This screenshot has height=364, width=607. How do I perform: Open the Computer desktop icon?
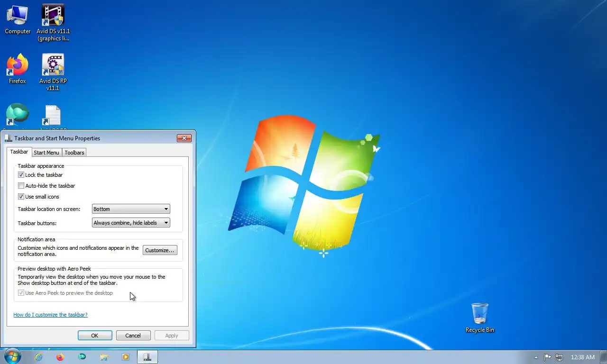pos(18,20)
